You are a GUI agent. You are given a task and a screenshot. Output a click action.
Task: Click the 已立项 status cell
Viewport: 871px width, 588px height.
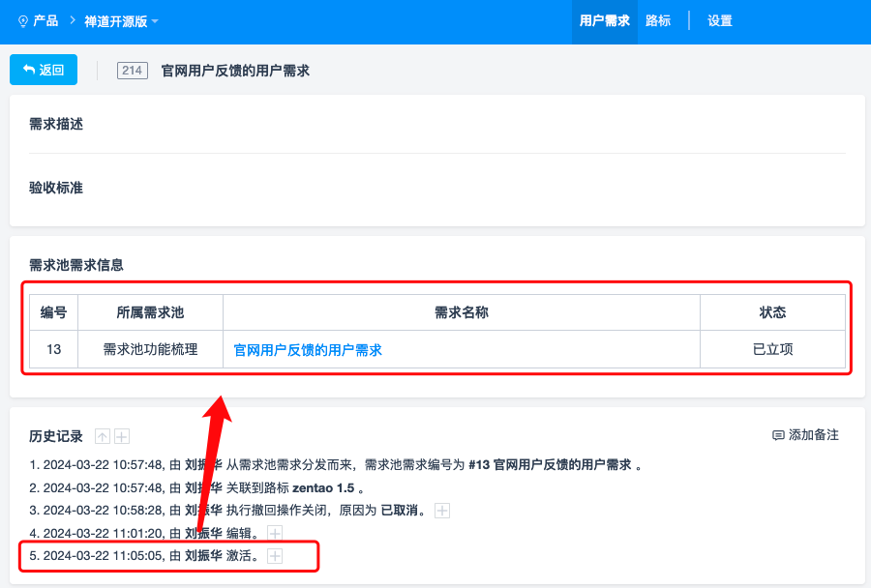[x=772, y=349]
